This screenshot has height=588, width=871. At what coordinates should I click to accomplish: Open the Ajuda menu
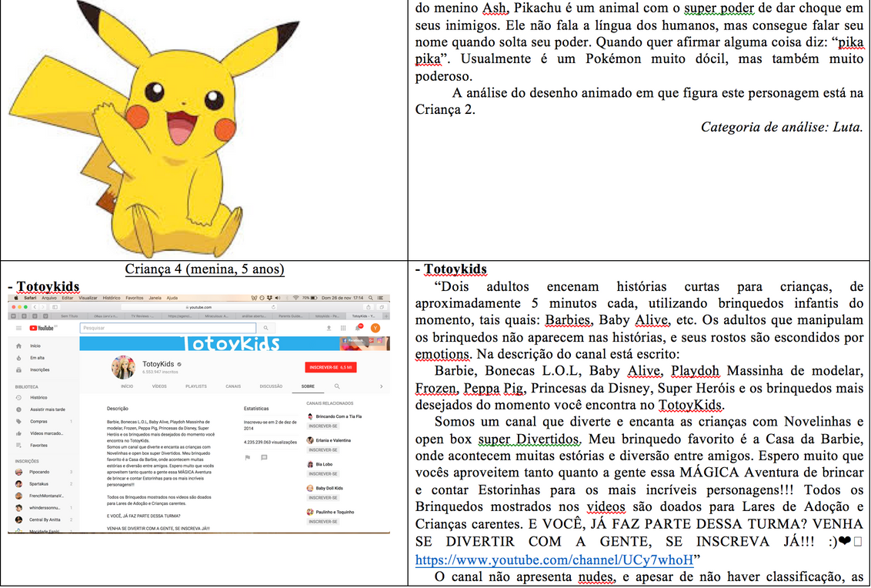point(172,298)
